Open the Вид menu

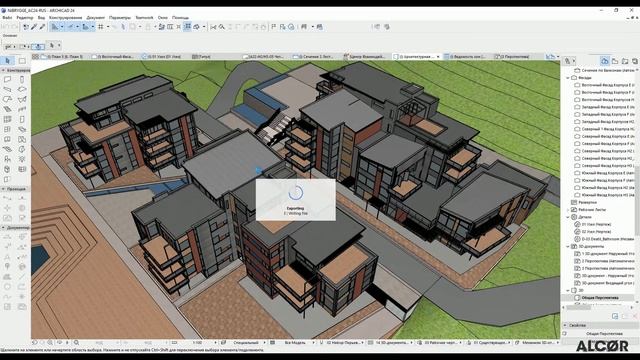tap(41, 18)
